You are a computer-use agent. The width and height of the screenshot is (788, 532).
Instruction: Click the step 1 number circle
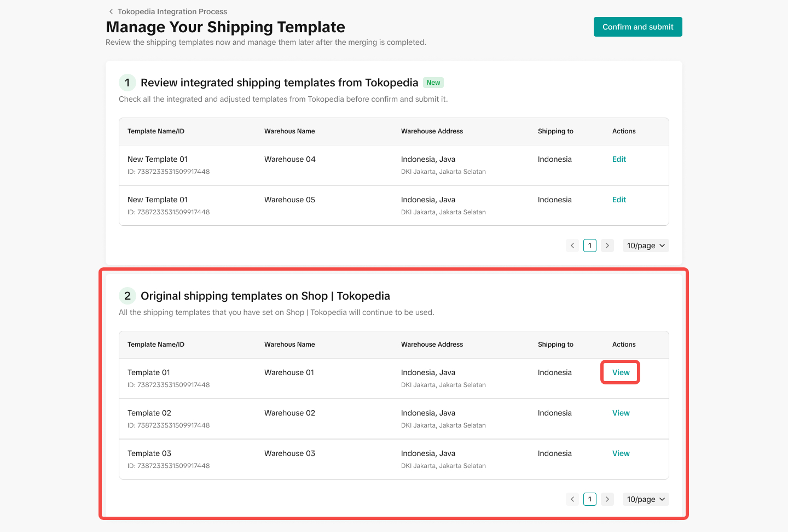point(128,83)
